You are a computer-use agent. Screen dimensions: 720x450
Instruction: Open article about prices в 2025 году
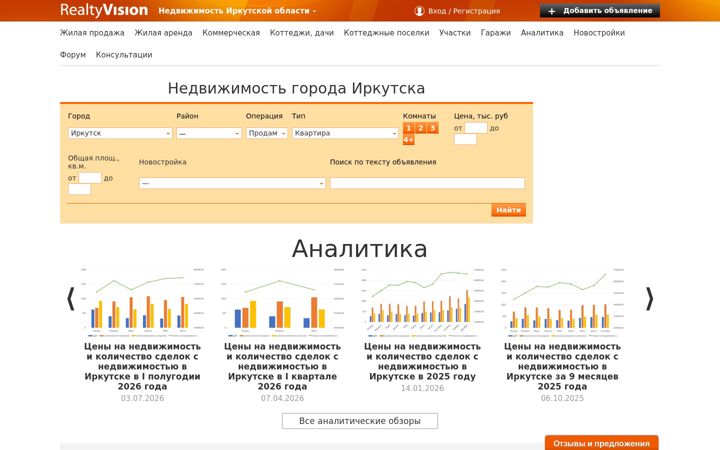(x=422, y=361)
